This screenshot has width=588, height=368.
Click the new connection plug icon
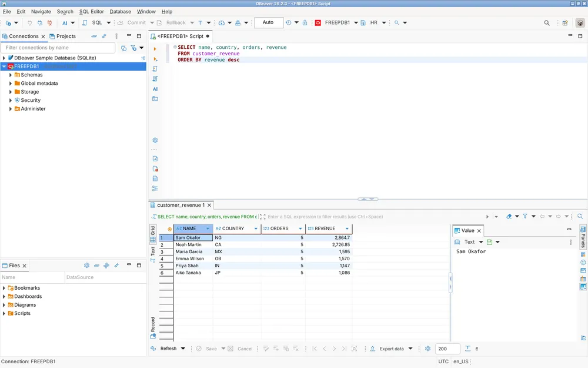[8, 23]
